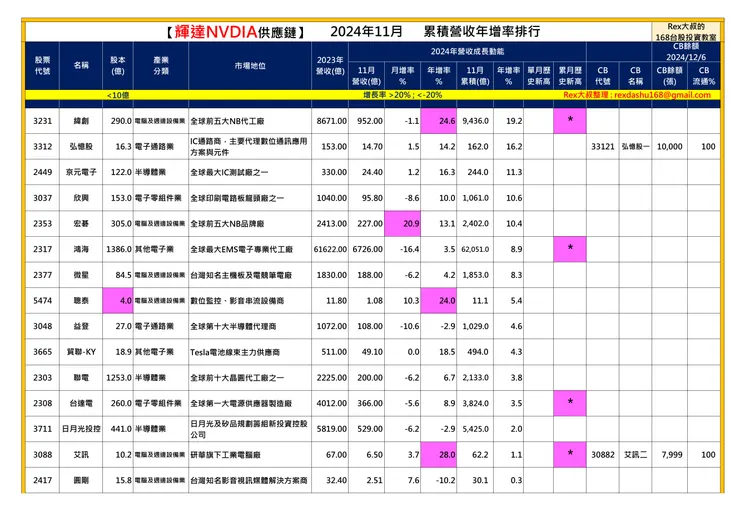Screen dimensions: 740x523
Task: Click stock code 2317
Action: pyautogui.click(x=42, y=249)
